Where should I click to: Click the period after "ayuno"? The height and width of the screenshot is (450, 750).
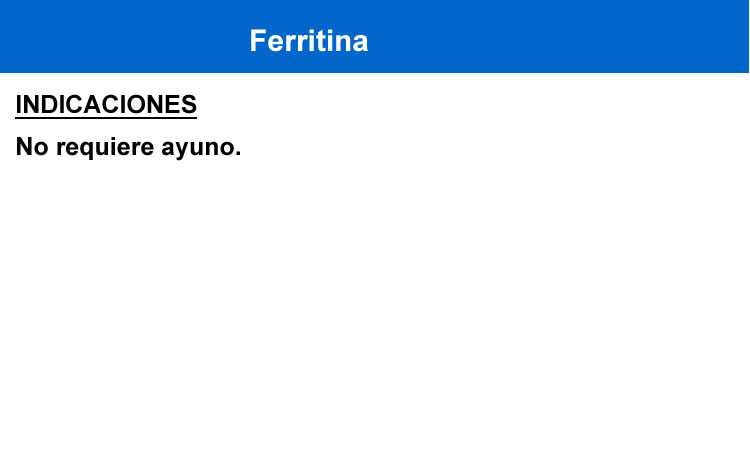(238, 154)
